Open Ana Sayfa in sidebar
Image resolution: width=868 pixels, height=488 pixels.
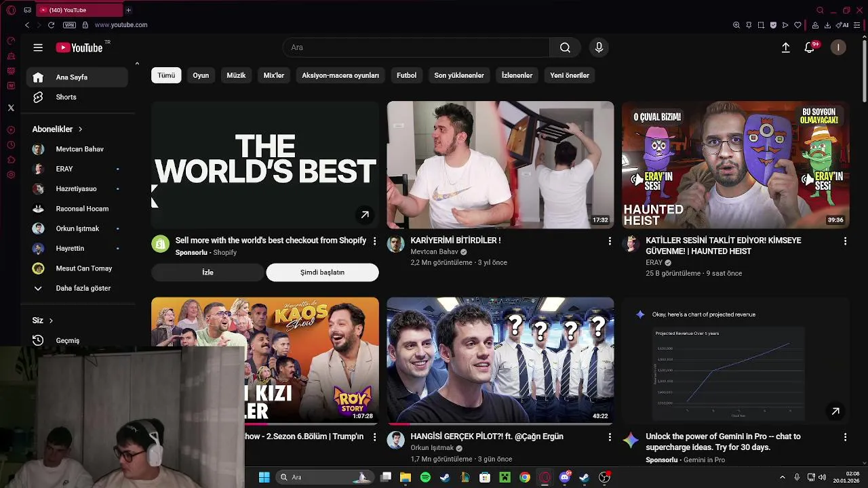tap(77, 77)
